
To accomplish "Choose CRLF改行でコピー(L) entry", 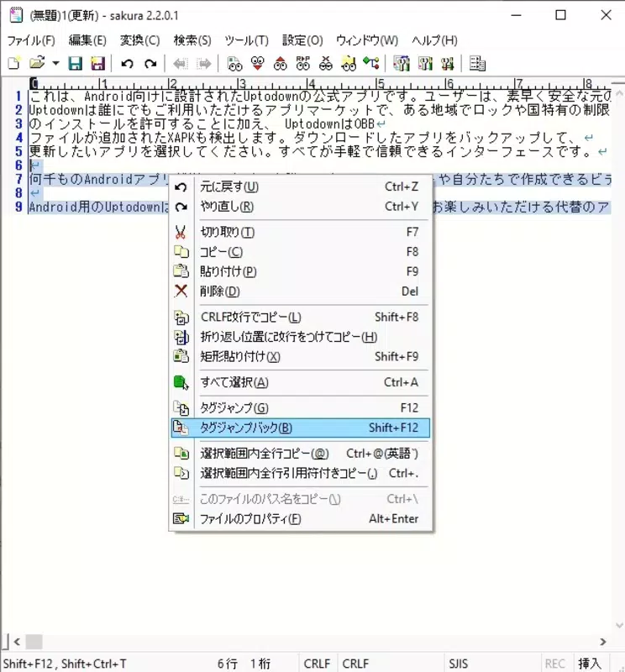I will 300,318.
